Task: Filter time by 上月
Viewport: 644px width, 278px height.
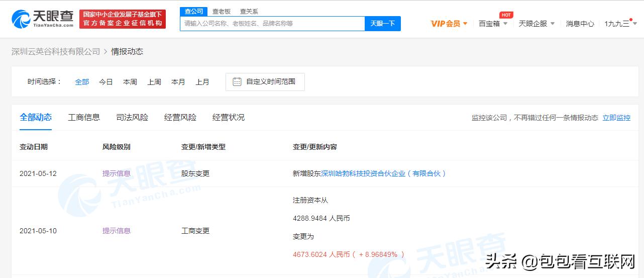Action: (x=202, y=81)
